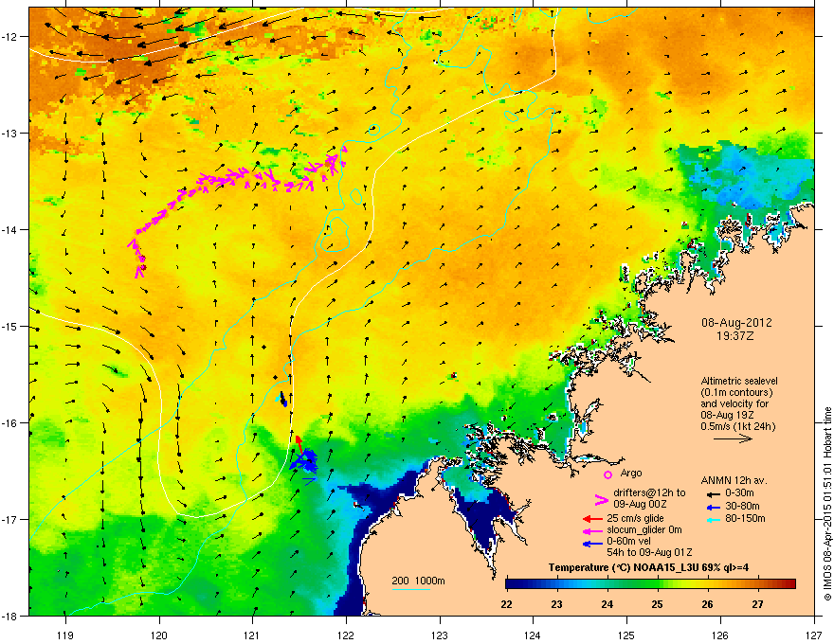Click latitude axis label -18
834x644 pixels.
(x=10, y=616)
